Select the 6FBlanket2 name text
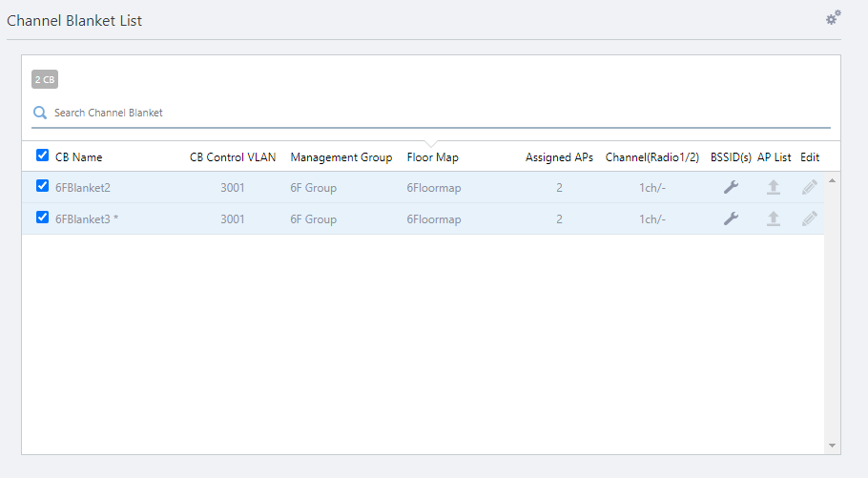868x478 pixels. 83,188
